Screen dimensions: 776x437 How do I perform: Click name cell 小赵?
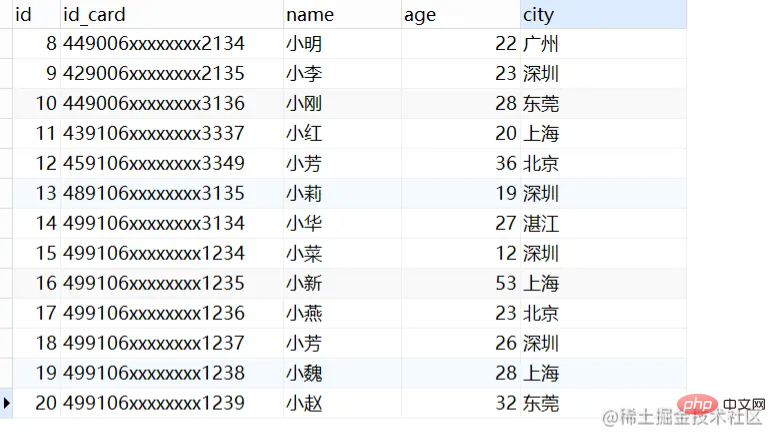click(x=342, y=403)
